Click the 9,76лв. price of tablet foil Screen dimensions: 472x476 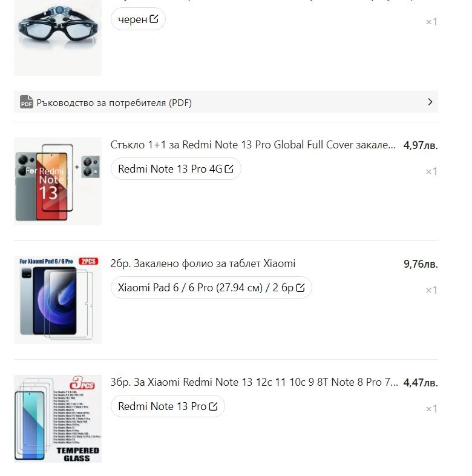point(421,264)
